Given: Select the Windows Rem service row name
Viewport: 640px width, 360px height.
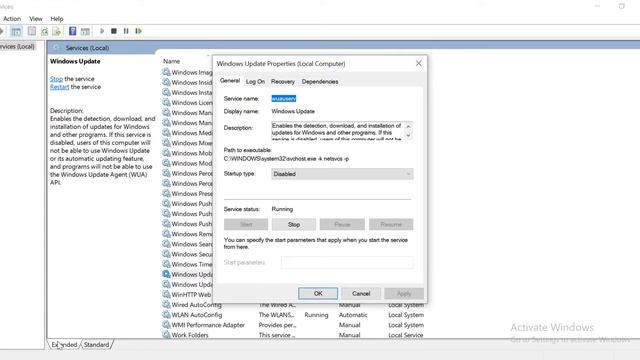Looking at the screenshot, I should pyautogui.click(x=192, y=234).
